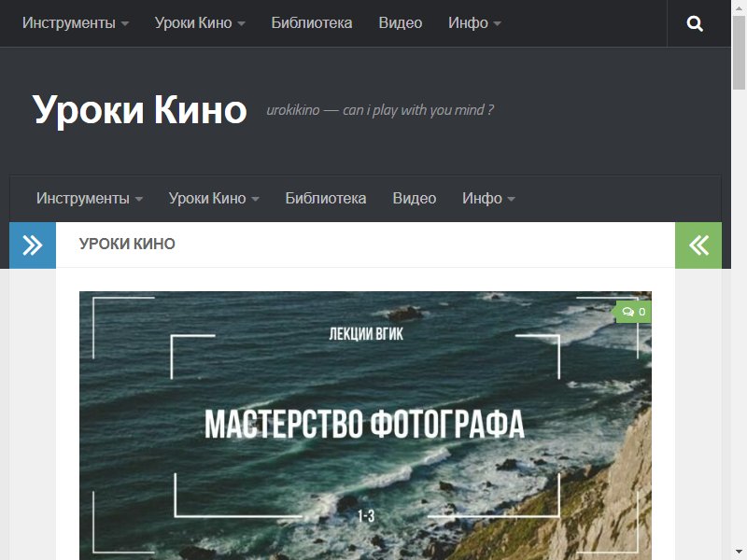Viewport: 747px width, 560px height.
Task: Click the vertical scrollbar thumb
Action: pos(739,52)
